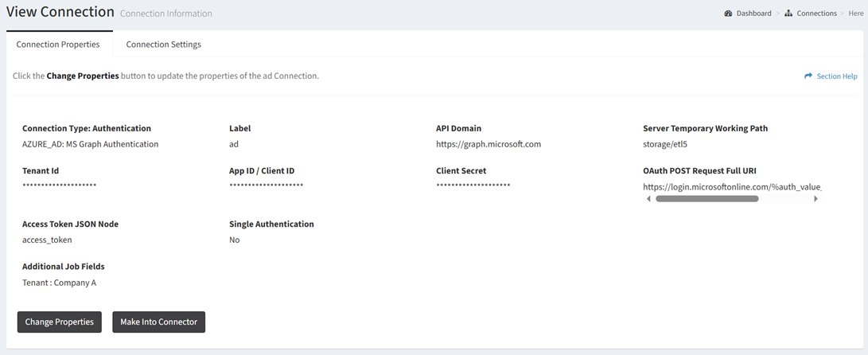Click the OAuth POST Request URI value

tap(731, 187)
